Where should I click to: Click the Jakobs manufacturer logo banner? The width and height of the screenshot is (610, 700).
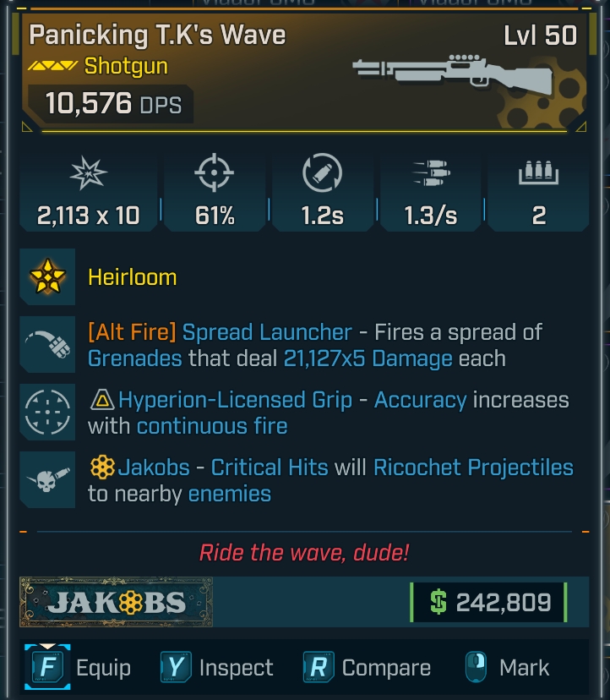coord(117,602)
